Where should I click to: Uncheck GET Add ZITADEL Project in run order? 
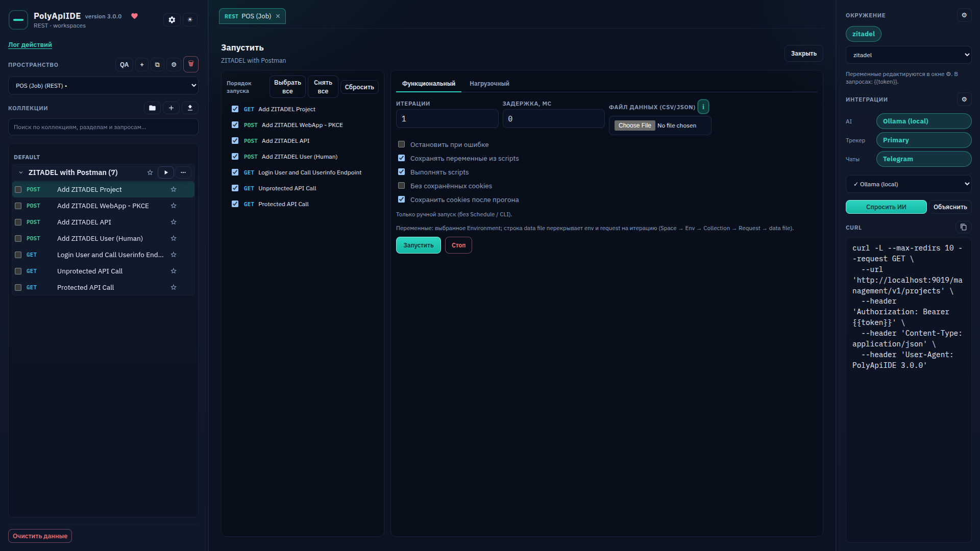(x=235, y=109)
